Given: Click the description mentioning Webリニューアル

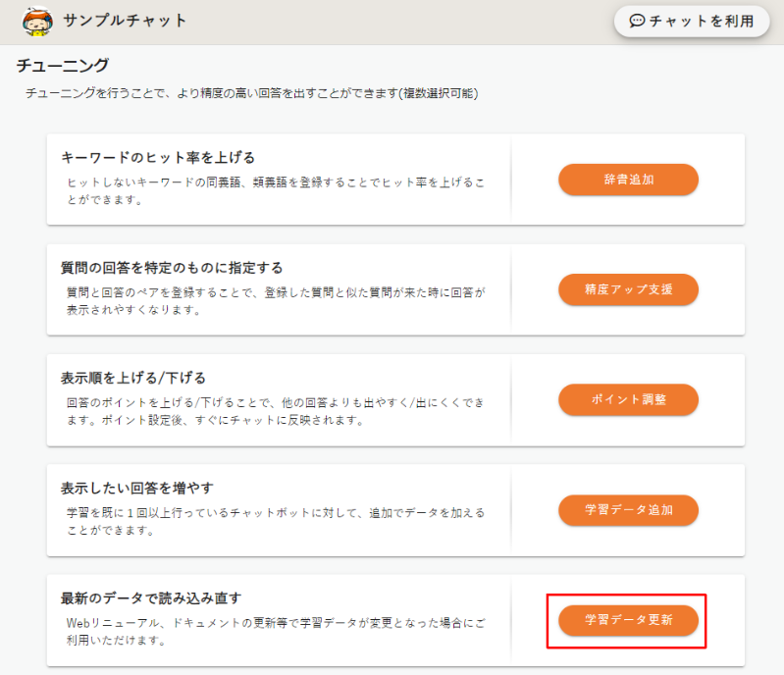Looking at the screenshot, I should tap(276, 632).
